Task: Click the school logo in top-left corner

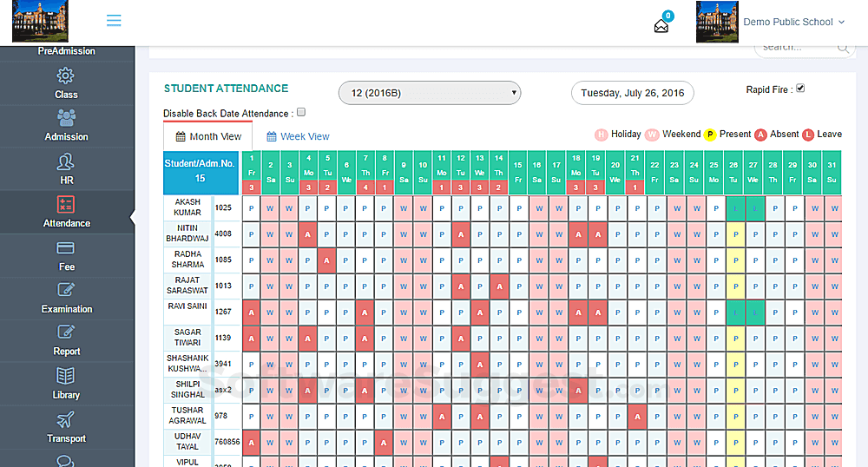Action: [40, 21]
